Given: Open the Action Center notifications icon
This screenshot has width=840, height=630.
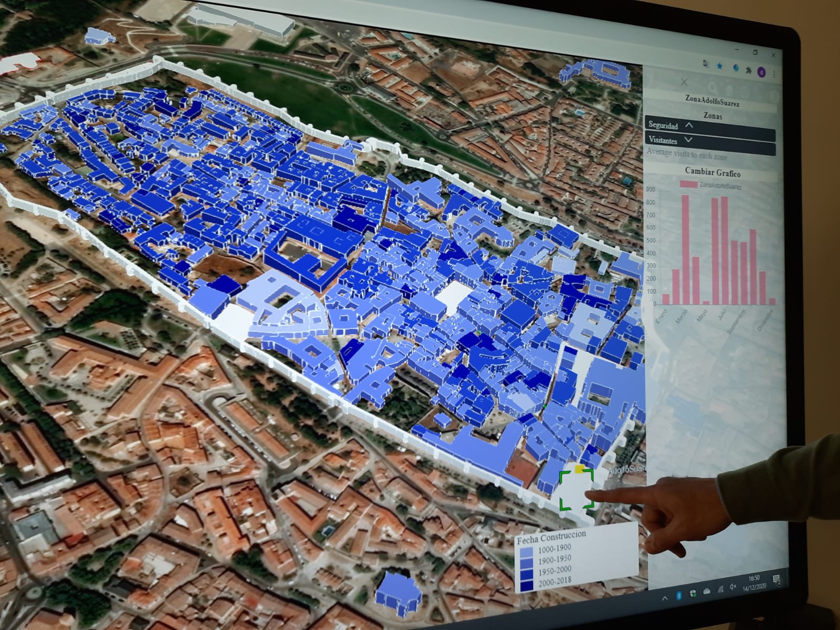Looking at the screenshot, I should click(776, 580).
